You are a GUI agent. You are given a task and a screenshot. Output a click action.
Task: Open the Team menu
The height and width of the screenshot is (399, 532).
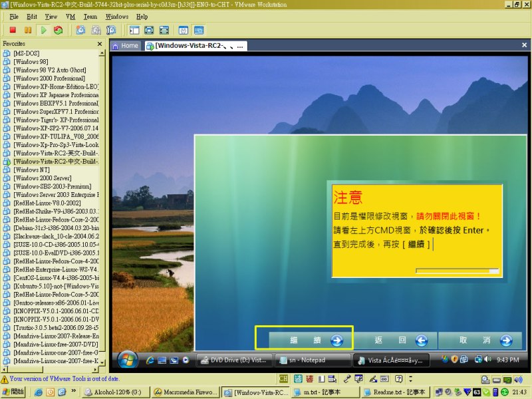pos(90,17)
